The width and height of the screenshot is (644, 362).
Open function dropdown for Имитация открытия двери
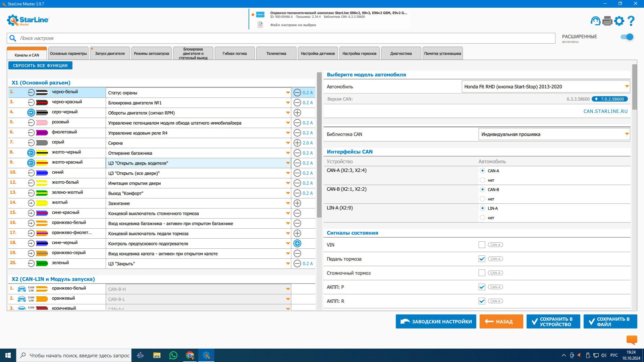tap(287, 183)
